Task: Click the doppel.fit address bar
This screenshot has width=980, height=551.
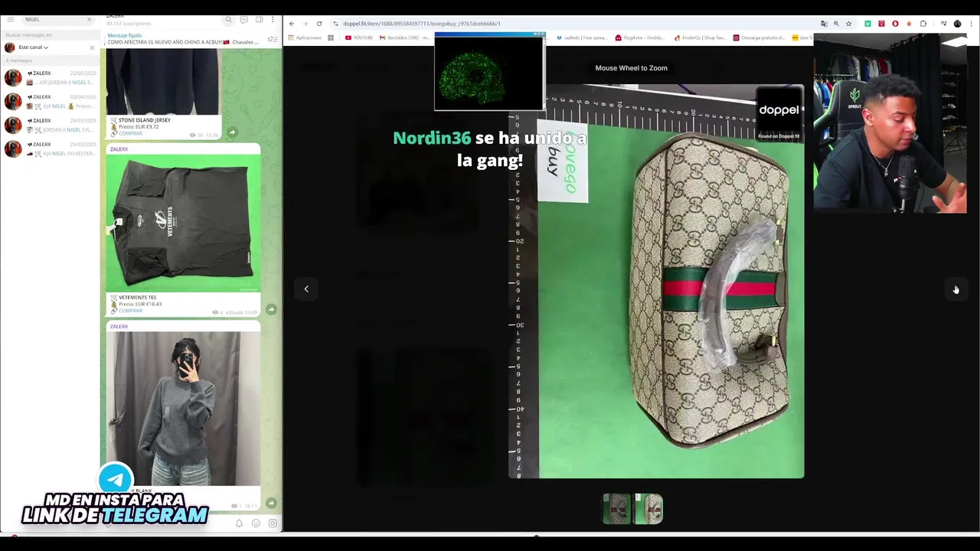Action: coord(574,24)
